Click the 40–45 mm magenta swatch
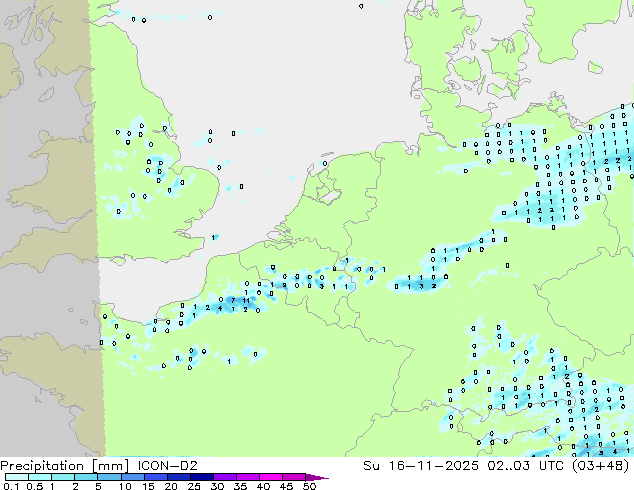The height and width of the screenshot is (490, 634). (x=271, y=477)
